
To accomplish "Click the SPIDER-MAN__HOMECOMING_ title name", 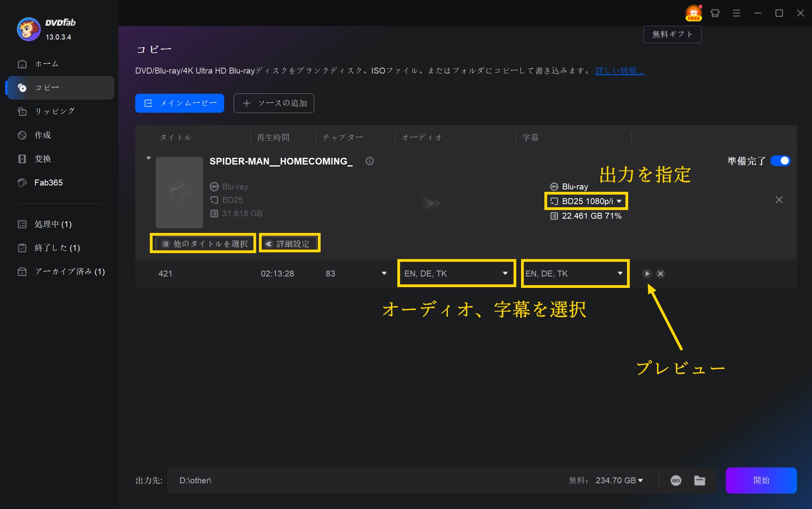I will point(281,161).
